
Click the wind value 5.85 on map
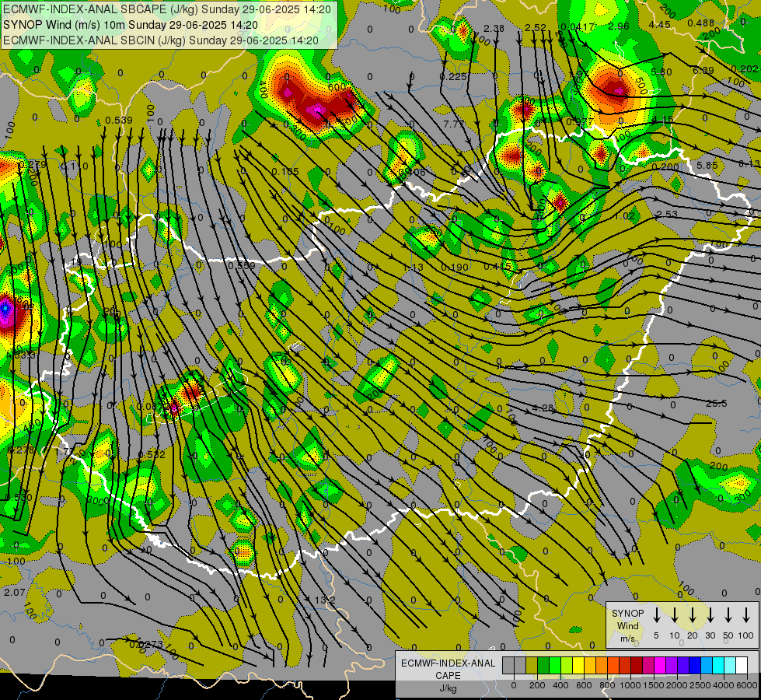[x=707, y=165]
